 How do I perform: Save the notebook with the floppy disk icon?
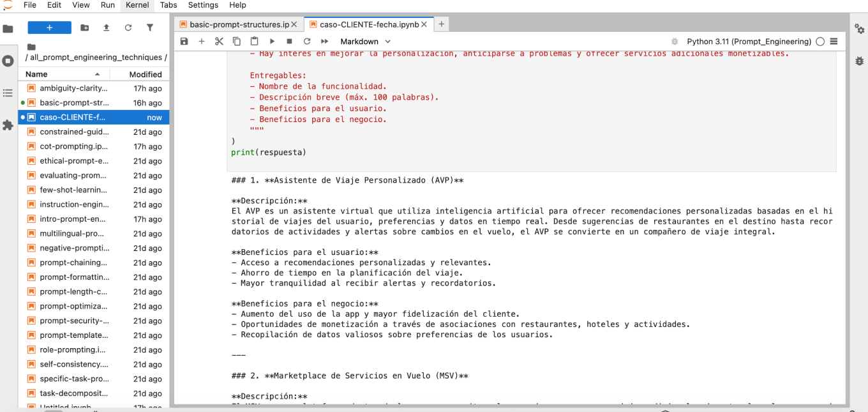184,42
